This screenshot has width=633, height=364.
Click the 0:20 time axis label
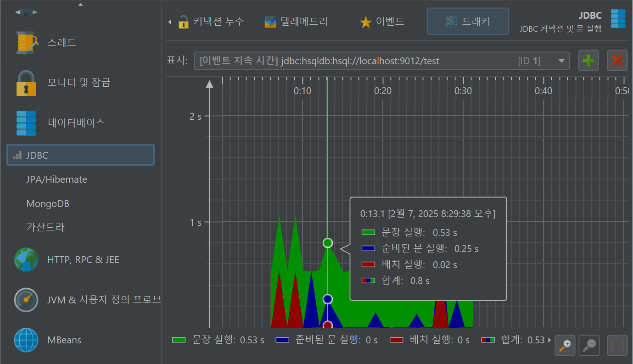[383, 91]
